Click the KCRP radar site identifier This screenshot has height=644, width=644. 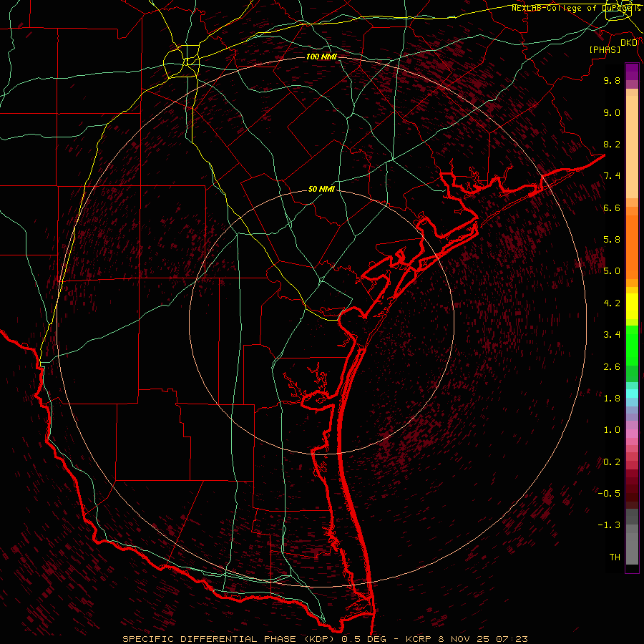417,639
